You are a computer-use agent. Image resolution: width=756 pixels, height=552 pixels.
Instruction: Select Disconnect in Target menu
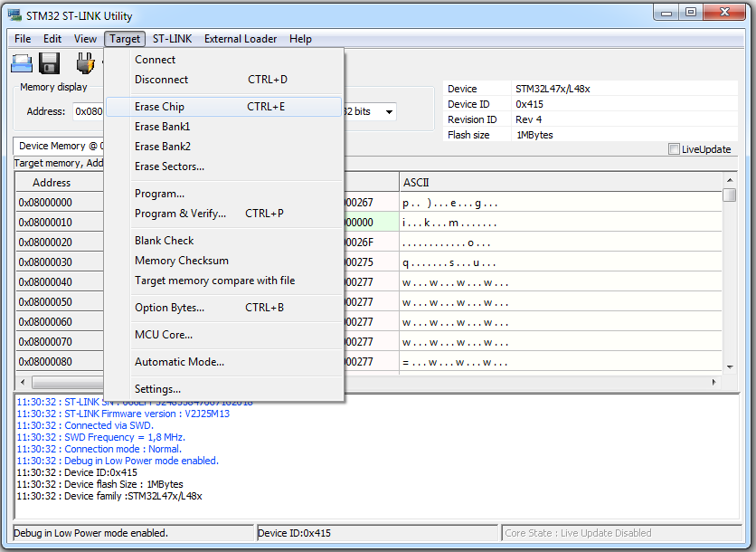(223, 79)
